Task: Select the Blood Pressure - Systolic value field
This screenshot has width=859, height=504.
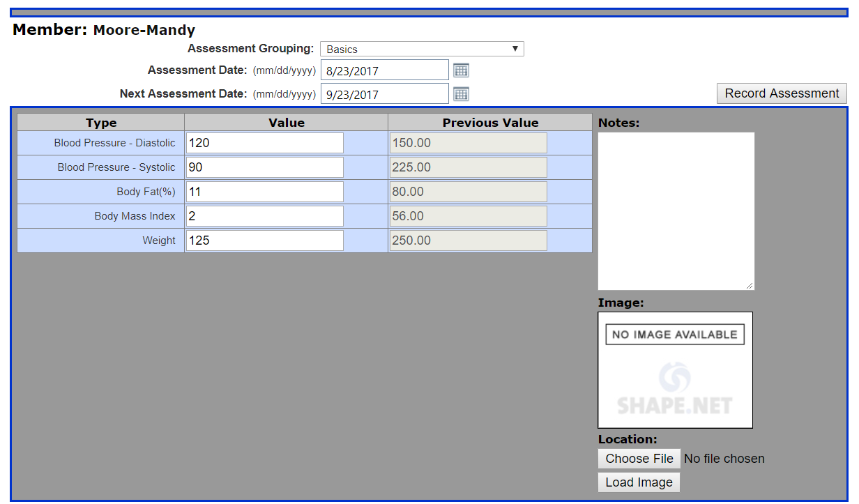Action: [x=264, y=167]
